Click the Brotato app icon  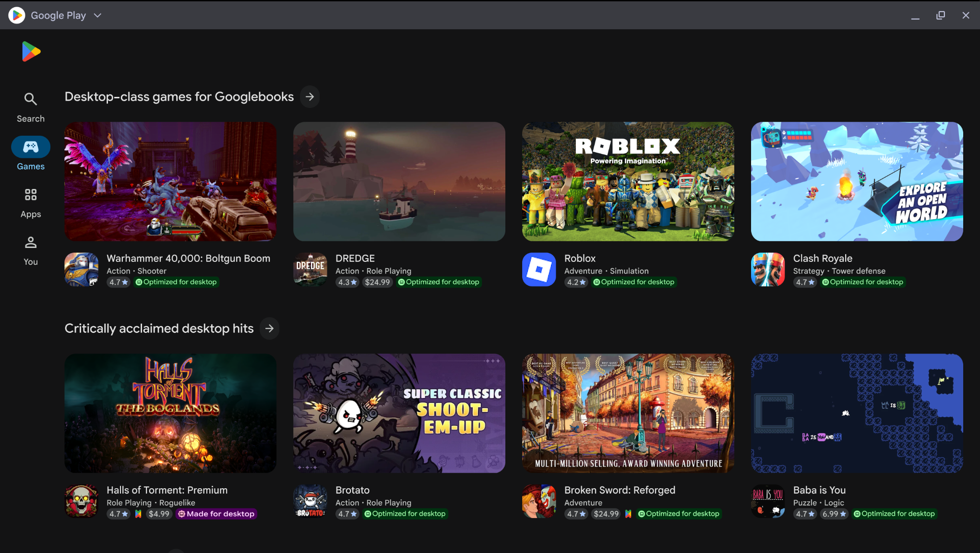click(x=311, y=501)
